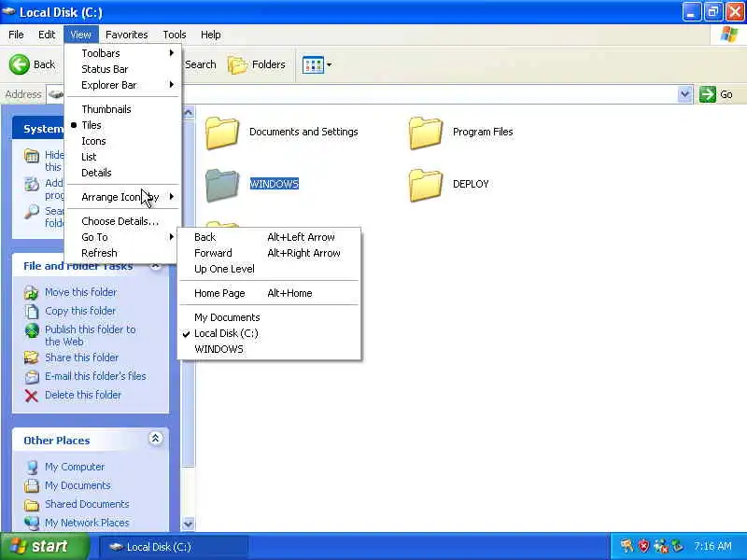Click the red X Delete icon
This screenshot has height=560, width=747.
32,395
